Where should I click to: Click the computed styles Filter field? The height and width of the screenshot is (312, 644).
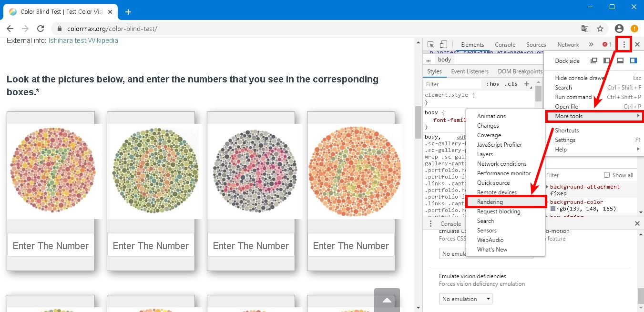572,175
